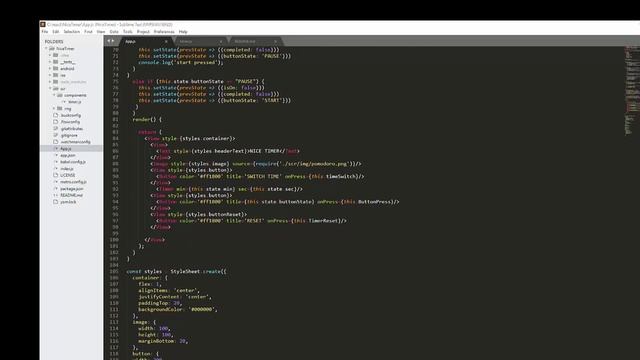Collapse the src folder arrow
The height and width of the screenshot is (360, 640).
pos(50,89)
